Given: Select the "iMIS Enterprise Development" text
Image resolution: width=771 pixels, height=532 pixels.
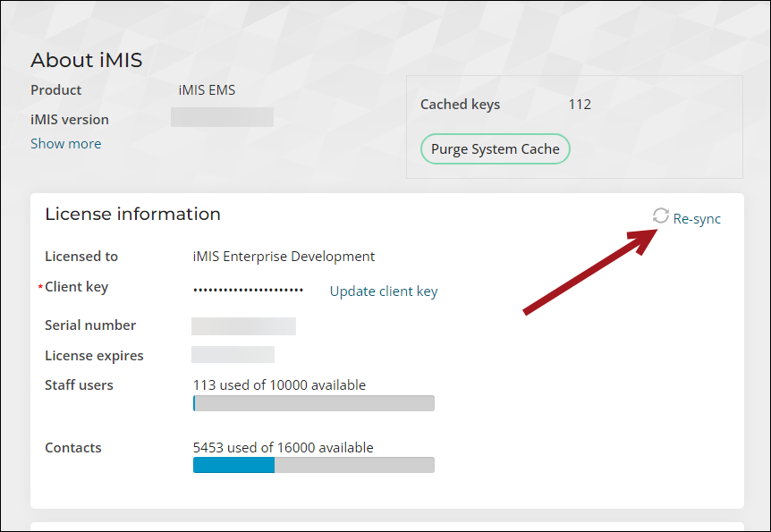Looking at the screenshot, I should coord(284,257).
